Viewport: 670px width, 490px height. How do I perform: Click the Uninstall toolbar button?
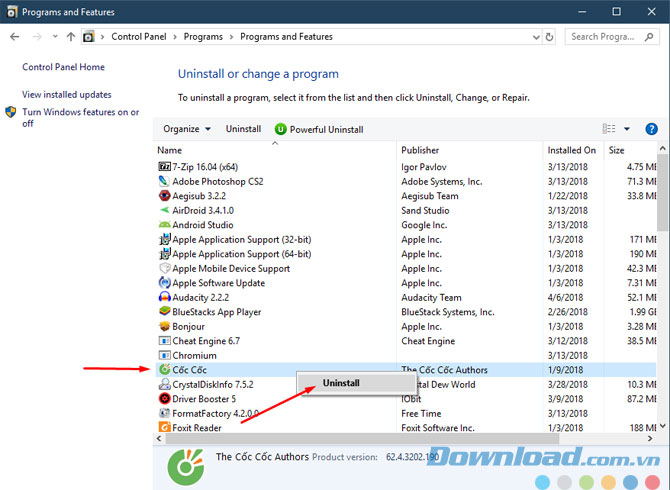[x=243, y=129]
